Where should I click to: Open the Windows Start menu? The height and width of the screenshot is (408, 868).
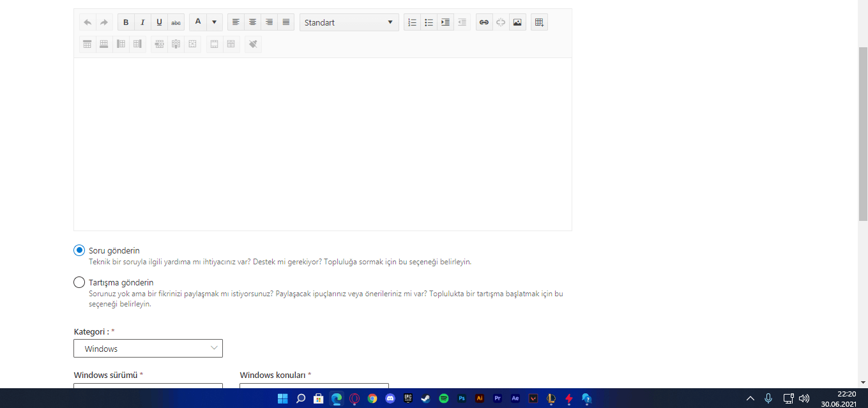[283, 398]
